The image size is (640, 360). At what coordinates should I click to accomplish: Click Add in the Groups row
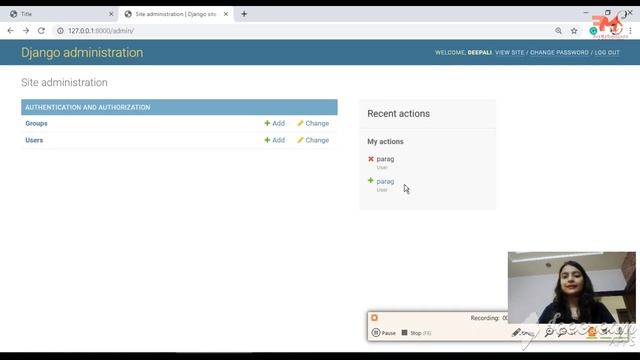pos(274,123)
